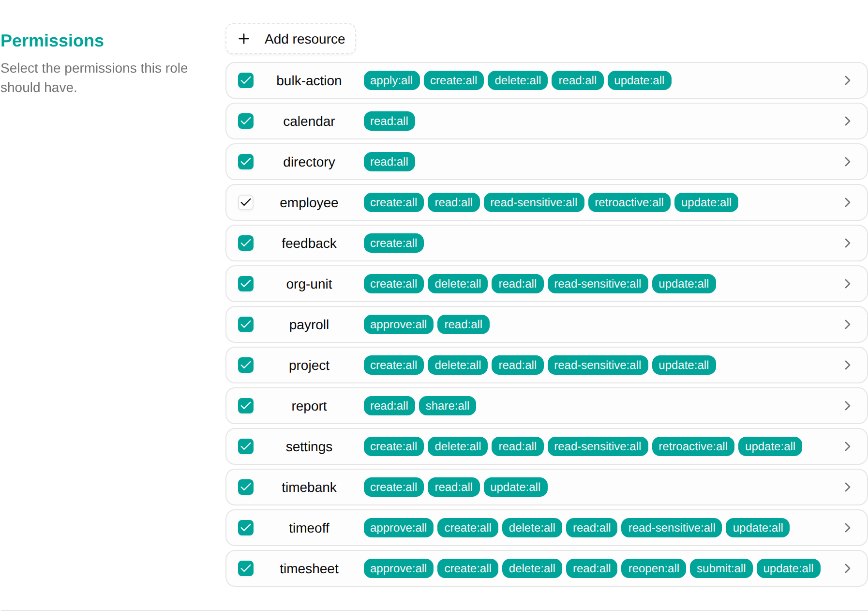The height and width of the screenshot is (611, 868).
Task: Click the retroactive:all tag in settings row
Action: [x=693, y=446]
